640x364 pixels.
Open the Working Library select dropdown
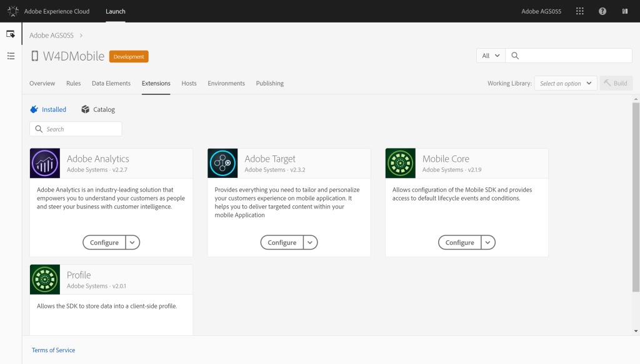pyautogui.click(x=566, y=83)
